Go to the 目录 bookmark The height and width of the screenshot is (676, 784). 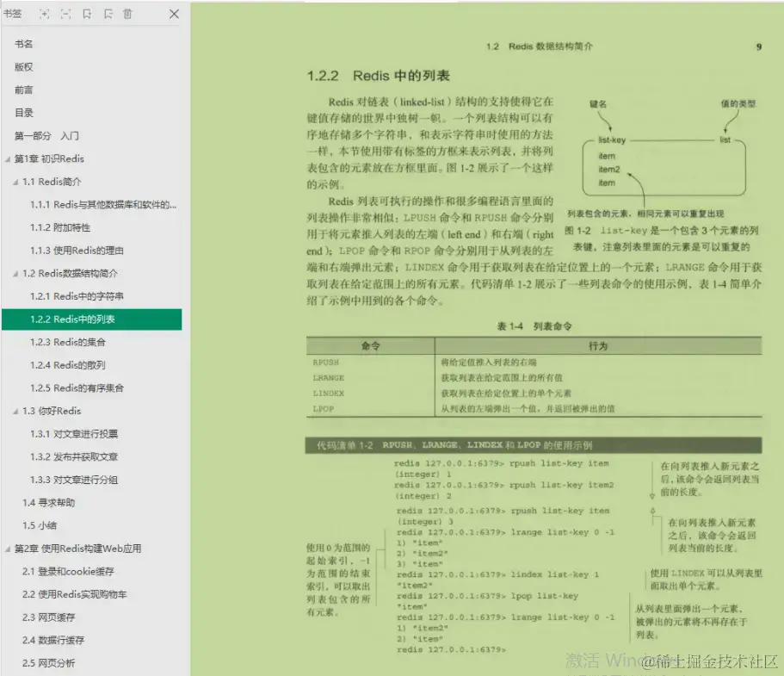point(23,113)
